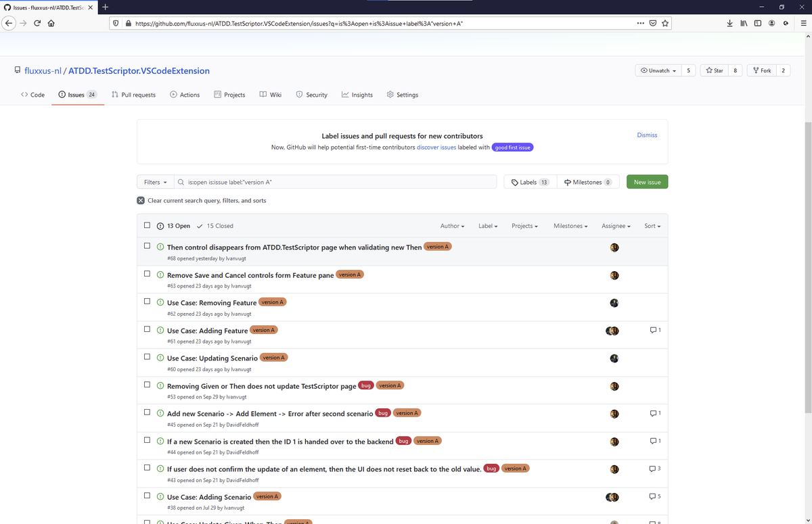Image resolution: width=812 pixels, height=524 pixels.
Task: Open the comments on Use Case: Adding Feature
Action: click(655, 330)
